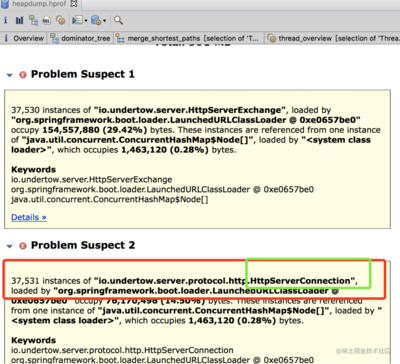The height and width of the screenshot is (364, 400).
Task: Open the Run Report dropdown arrow
Action: (86, 21)
